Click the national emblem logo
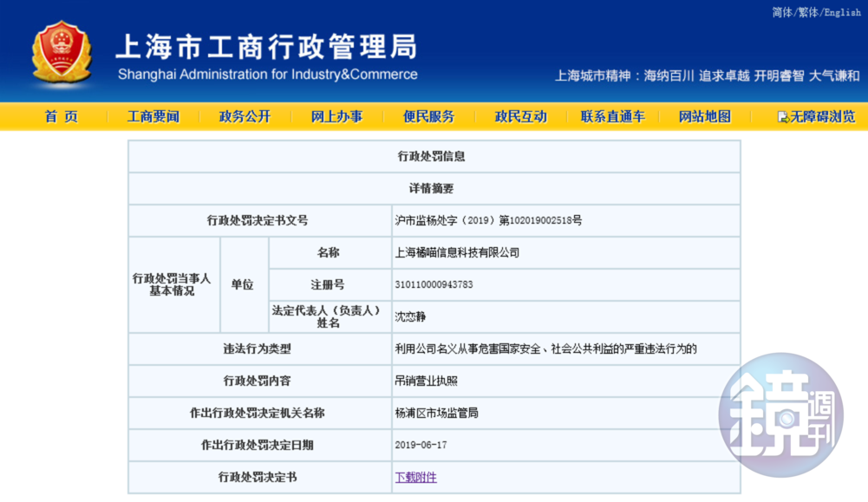The image size is (868, 502). point(62,53)
